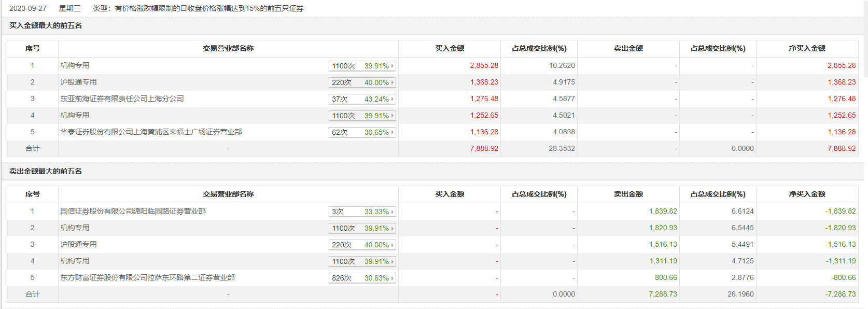Expand the 220次 40.00% box in the sell table

[x=362, y=245]
